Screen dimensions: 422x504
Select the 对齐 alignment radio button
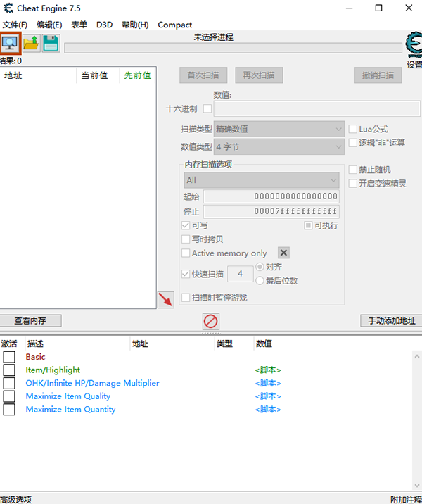[x=260, y=267]
